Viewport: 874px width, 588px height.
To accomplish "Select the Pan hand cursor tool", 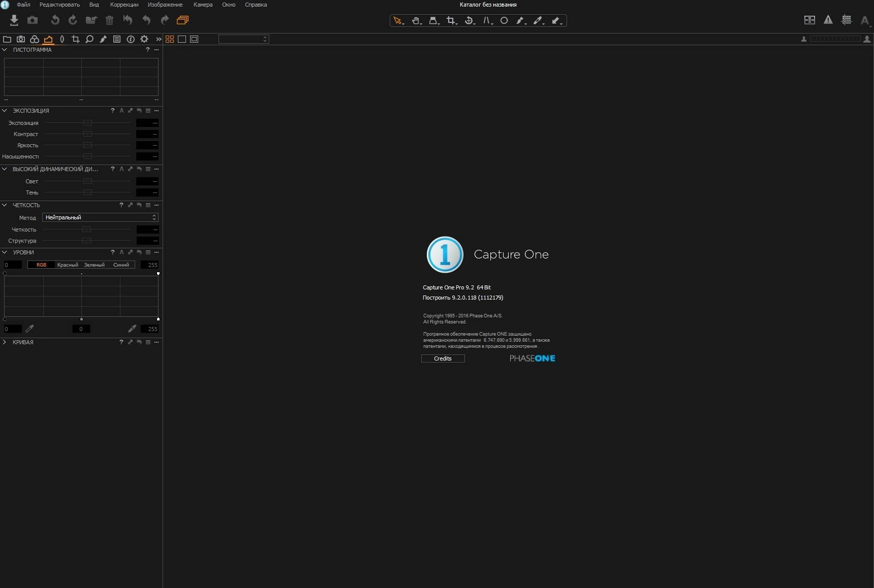I will 416,21.
